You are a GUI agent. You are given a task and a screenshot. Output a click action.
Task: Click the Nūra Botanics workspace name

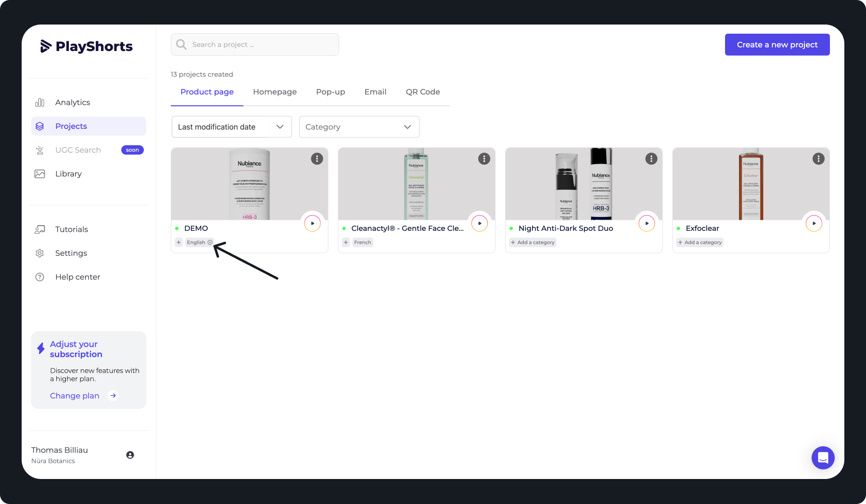point(53,461)
